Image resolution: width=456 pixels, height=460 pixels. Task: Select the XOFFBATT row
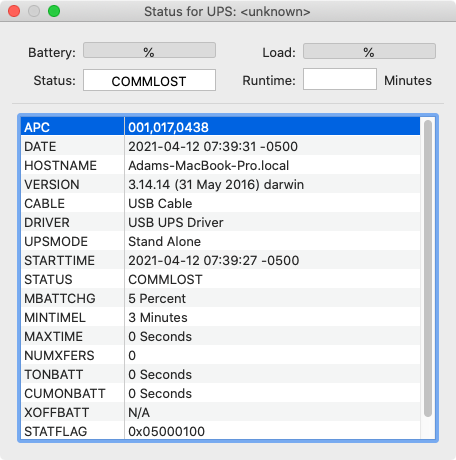tap(220, 412)
